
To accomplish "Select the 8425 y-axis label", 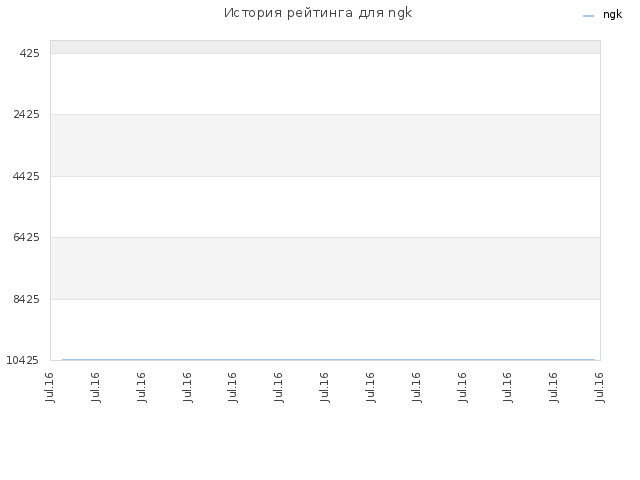I will pos(26,299).
